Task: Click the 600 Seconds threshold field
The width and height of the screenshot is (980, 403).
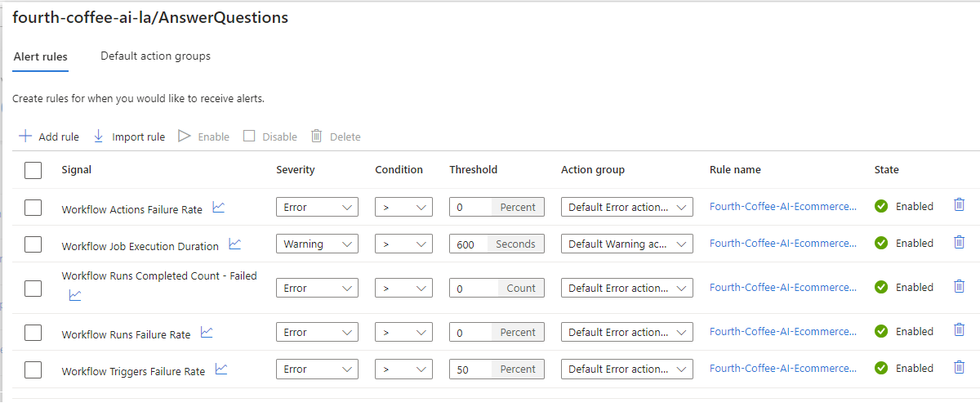Action: [x=497, y=244]
